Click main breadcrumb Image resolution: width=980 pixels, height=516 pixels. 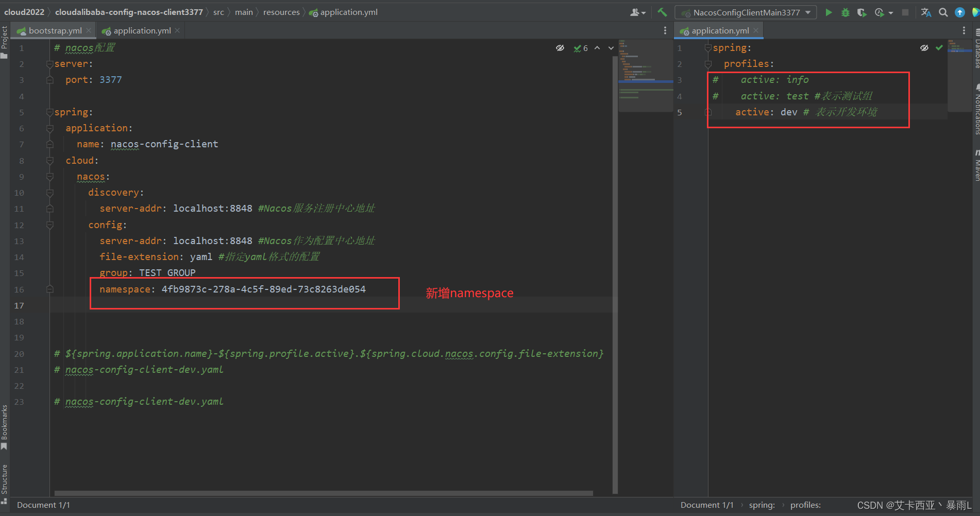tap(244, 12)
